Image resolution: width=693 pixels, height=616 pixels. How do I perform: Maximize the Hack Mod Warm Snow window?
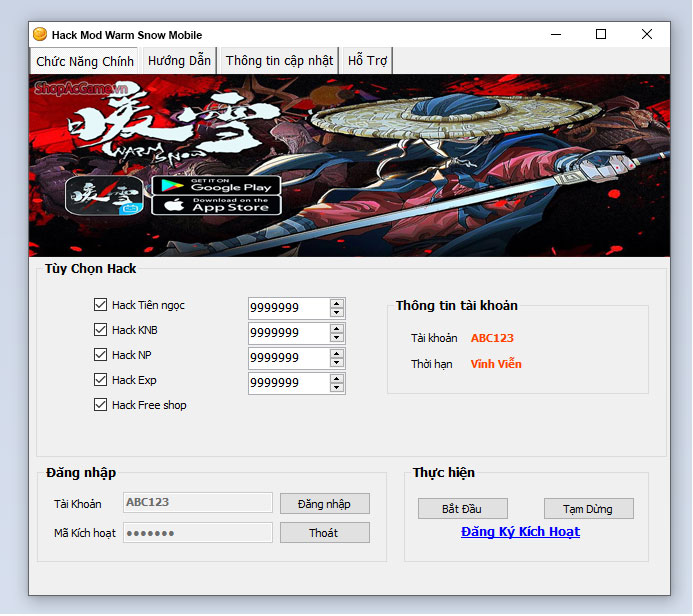[601, 34]
